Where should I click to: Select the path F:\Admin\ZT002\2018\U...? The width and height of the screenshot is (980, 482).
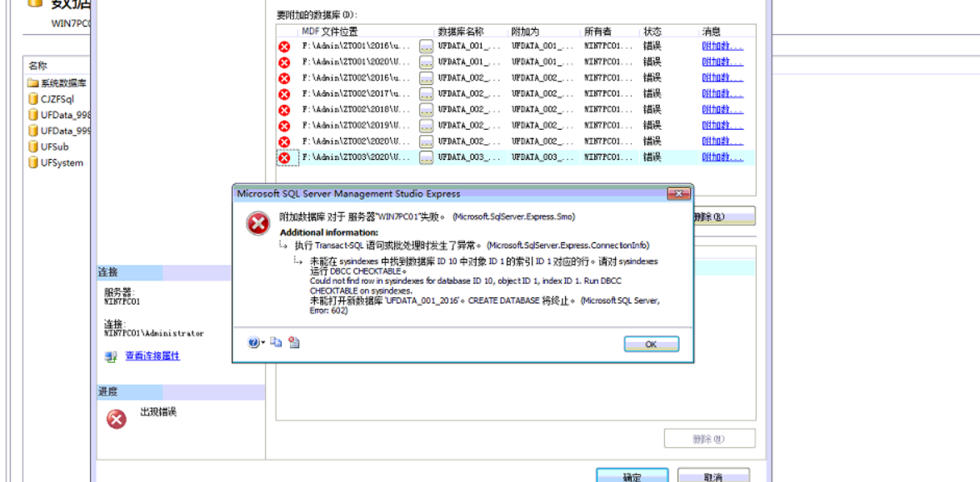click(357, 110)
